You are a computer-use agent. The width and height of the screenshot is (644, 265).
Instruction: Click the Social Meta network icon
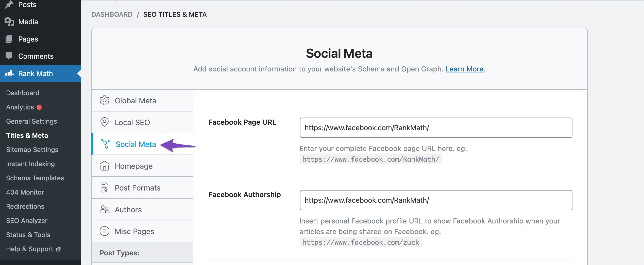(105, 144)
